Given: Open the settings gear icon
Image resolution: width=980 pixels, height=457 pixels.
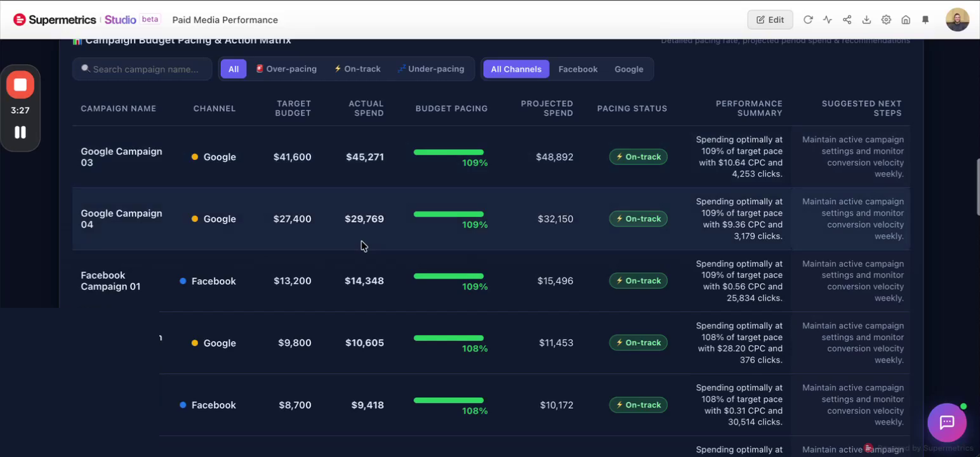Looking at the screenshot, I should [x=886, y=20].
